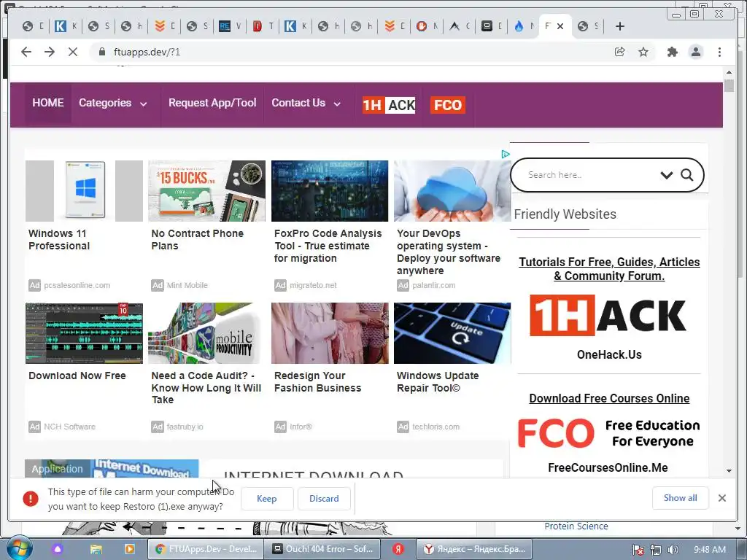The image size is (747, 560).
Task: Open the Windows 11 Professional ad thumbnail
Action: click(x=84, y=190)
